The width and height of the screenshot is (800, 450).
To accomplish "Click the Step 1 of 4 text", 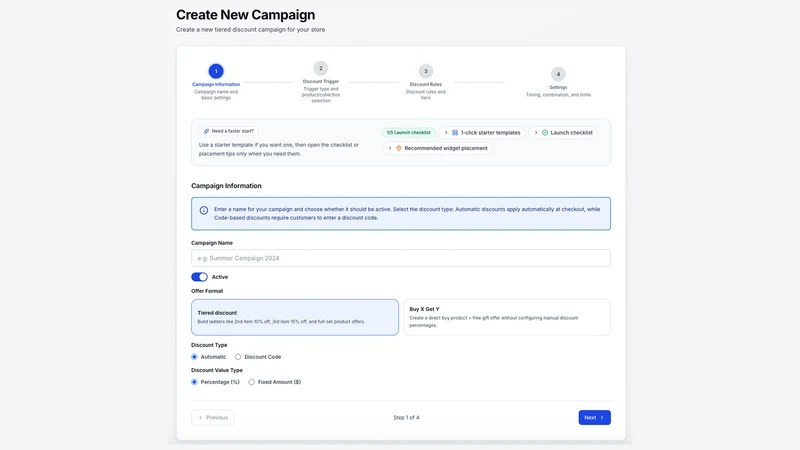I will [406, 417].
